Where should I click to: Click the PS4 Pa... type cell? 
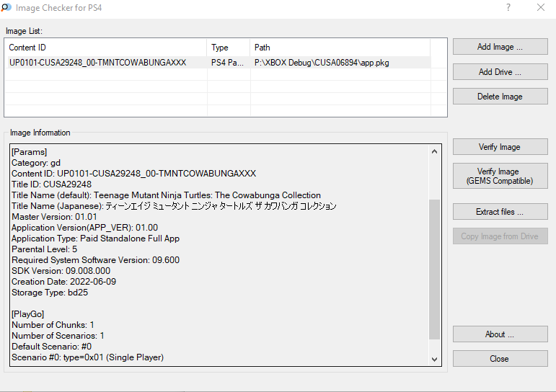click(228, 63)
